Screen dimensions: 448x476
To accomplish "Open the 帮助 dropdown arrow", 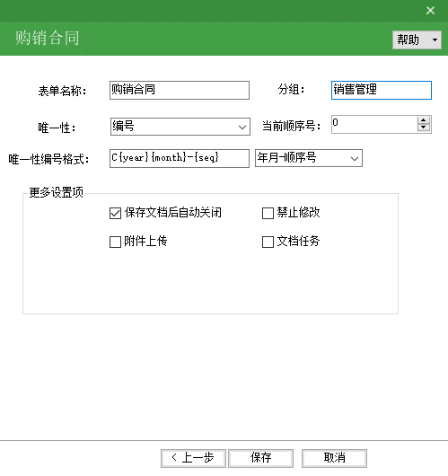I will tap(435, 40).
